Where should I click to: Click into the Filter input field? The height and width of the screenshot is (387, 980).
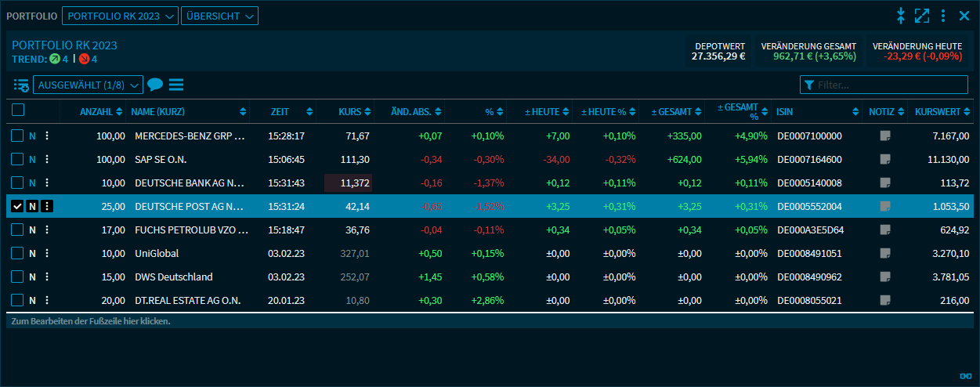click(891, 85)
